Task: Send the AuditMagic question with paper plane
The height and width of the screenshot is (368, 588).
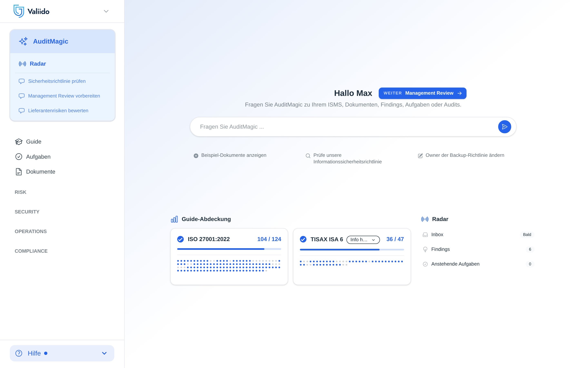Action: 504,127
